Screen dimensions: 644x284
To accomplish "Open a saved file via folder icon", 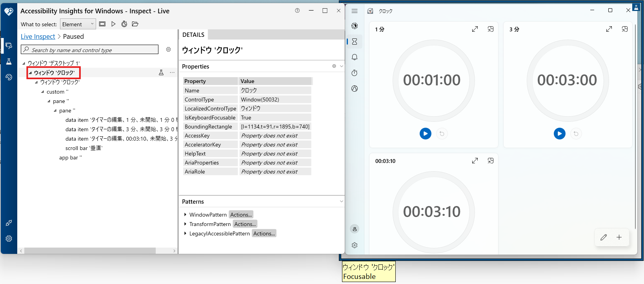I will tap(135, 24).
